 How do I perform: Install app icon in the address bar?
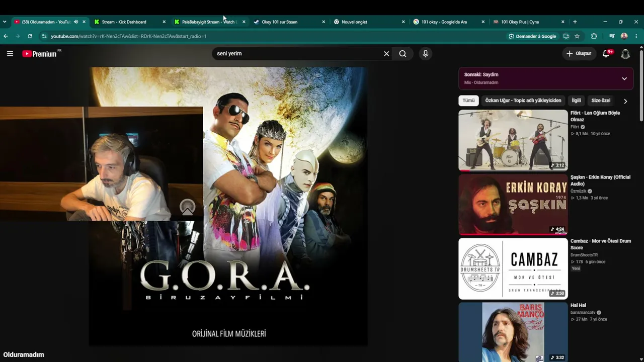coord(566,36)
